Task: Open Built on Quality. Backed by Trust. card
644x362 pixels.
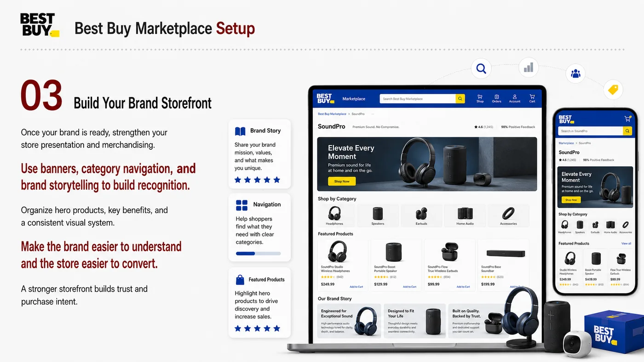Action: point(476,321)
